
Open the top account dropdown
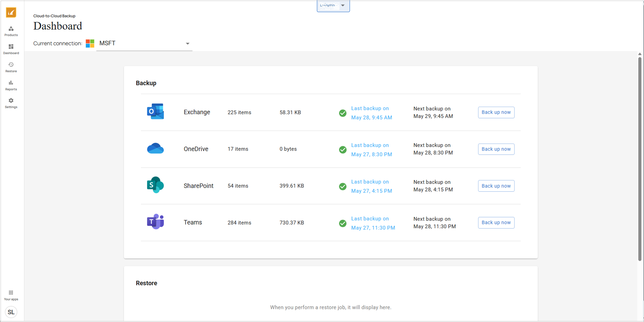tap(333, 6)
